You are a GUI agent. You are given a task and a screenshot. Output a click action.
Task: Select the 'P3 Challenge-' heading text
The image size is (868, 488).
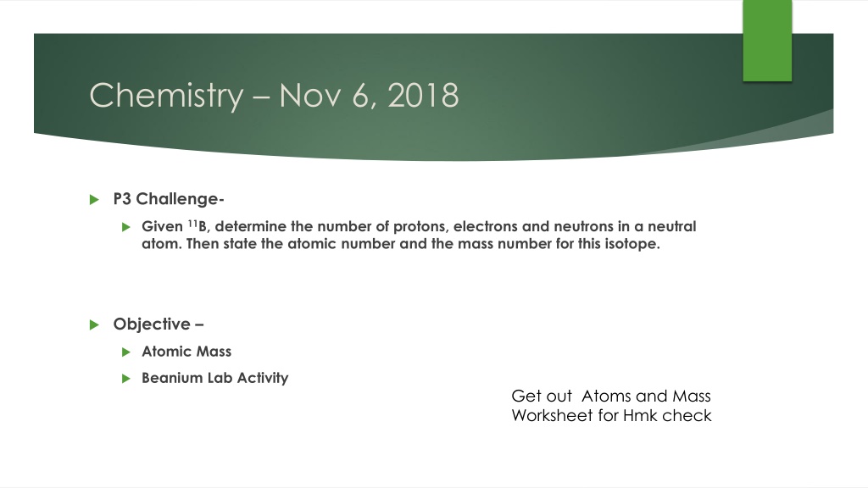(169, 199)
